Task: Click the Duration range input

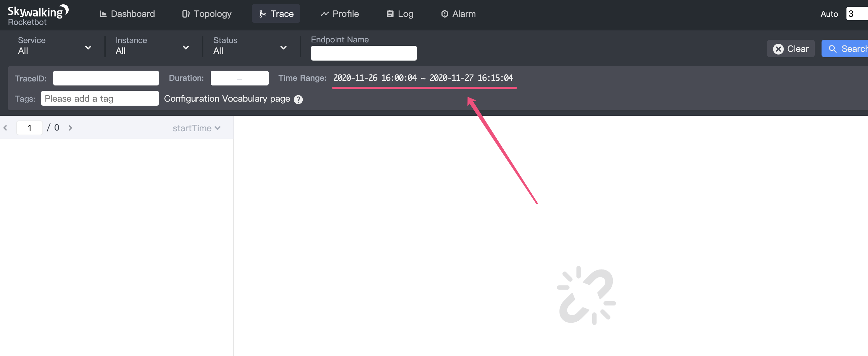Action: (240, 78)
